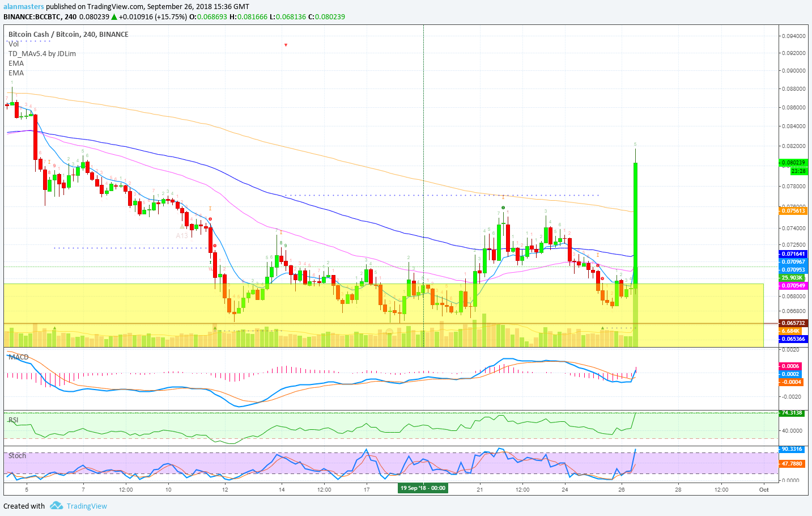Click the pink 0.0006 MACD value tag
The width and height of the screenshot is (812, 516).
click(x=790, y=366)
